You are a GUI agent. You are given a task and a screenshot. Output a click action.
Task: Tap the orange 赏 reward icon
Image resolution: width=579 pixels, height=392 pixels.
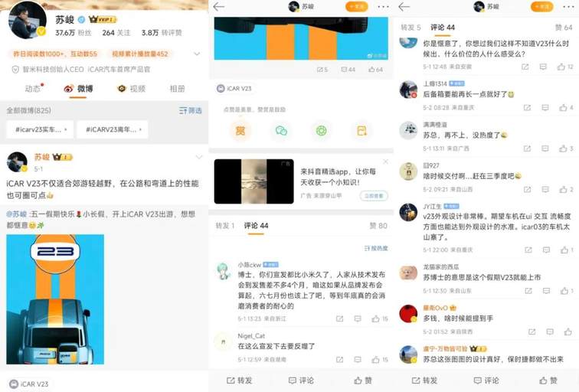point(240,131)
